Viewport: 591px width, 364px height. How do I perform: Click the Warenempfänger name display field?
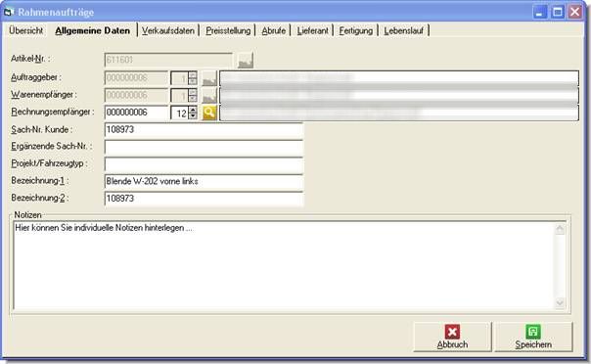click(399, 95)
